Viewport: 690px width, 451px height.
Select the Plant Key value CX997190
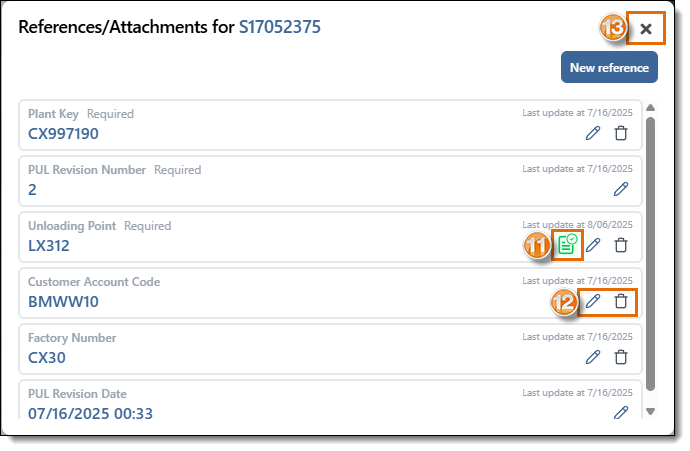tap(63, 134)
